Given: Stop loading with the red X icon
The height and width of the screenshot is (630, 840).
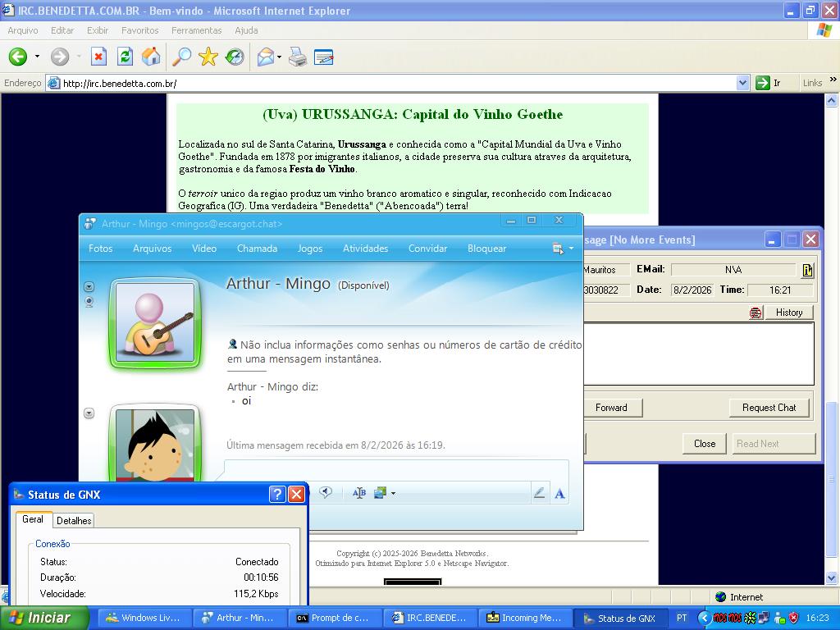Looking at the screenshot, I should pos(98,57).
